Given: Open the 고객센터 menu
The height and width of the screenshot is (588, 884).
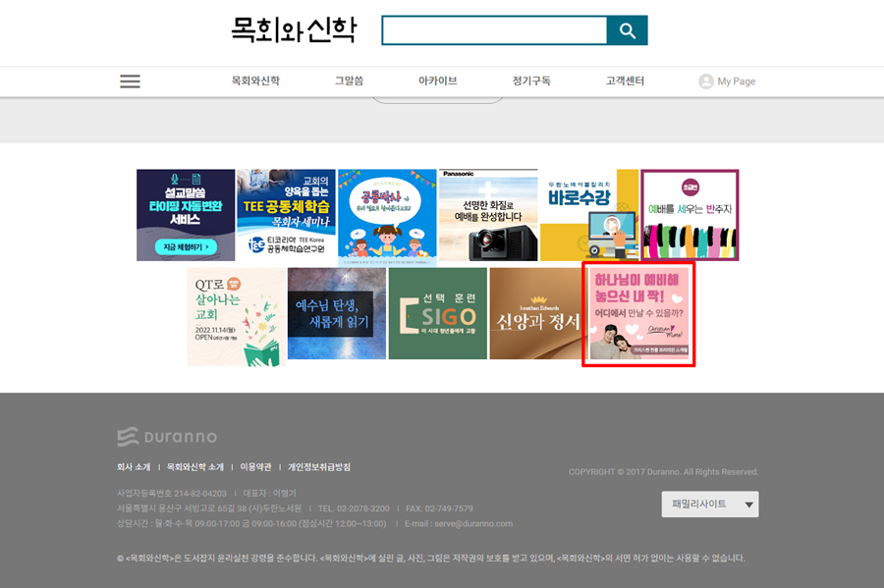Looking at the screenshot, I should pos(625,81).
